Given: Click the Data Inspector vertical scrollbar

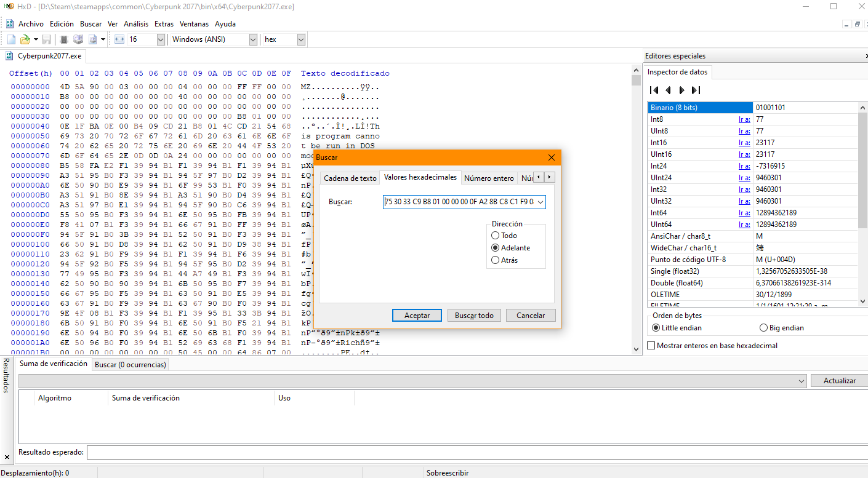Looking at the screenshot, I should [863, 203].
